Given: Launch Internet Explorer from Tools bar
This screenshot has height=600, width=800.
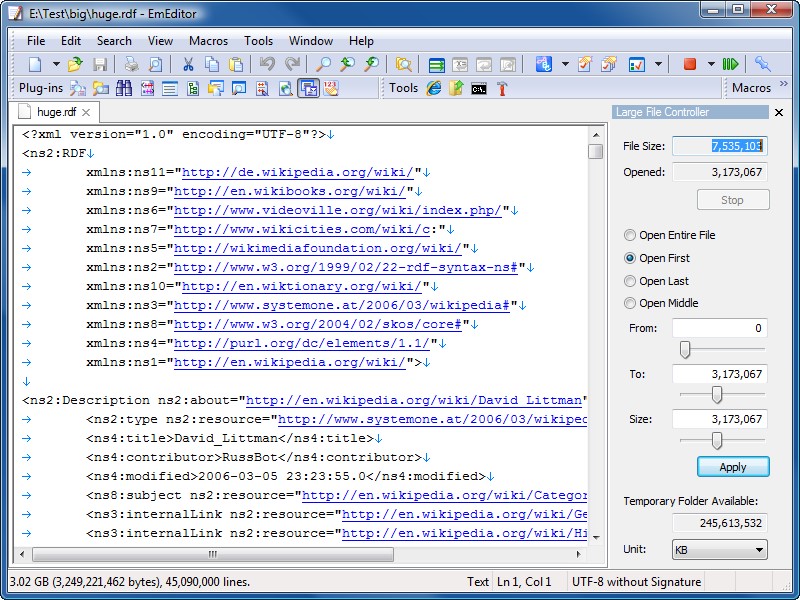Looking at the screenshot, I should click(x=434, y=88).
